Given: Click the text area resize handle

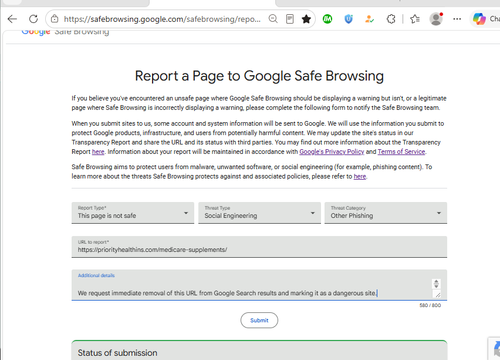Looking at the screenshot, I should click(437, 295).
